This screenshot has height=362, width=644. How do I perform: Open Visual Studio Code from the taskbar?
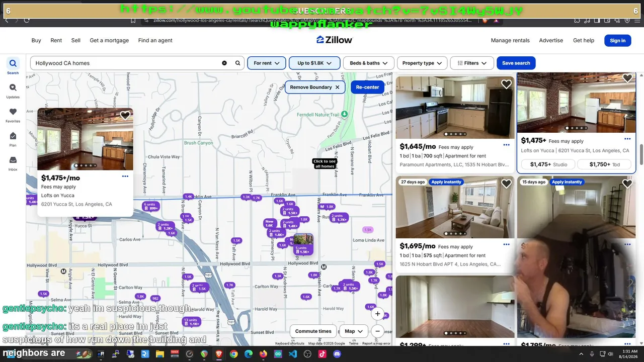tap(293, 354)
